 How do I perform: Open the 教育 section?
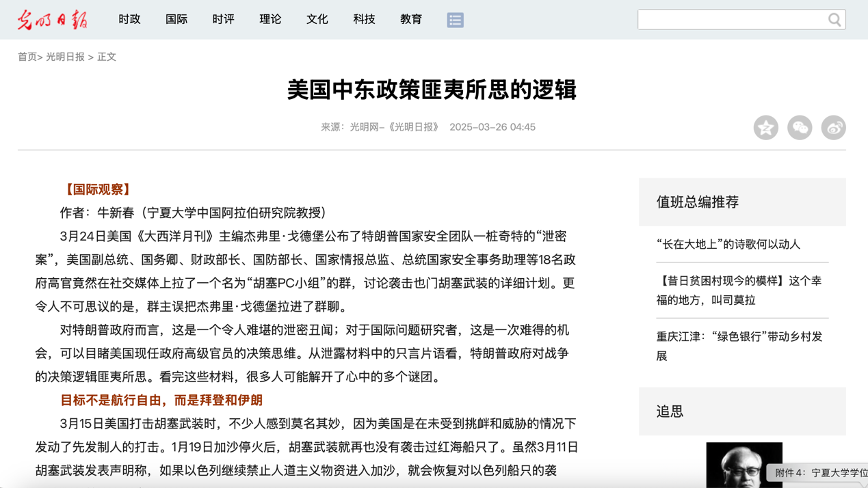pyautogui.click(x=410, y=20)
